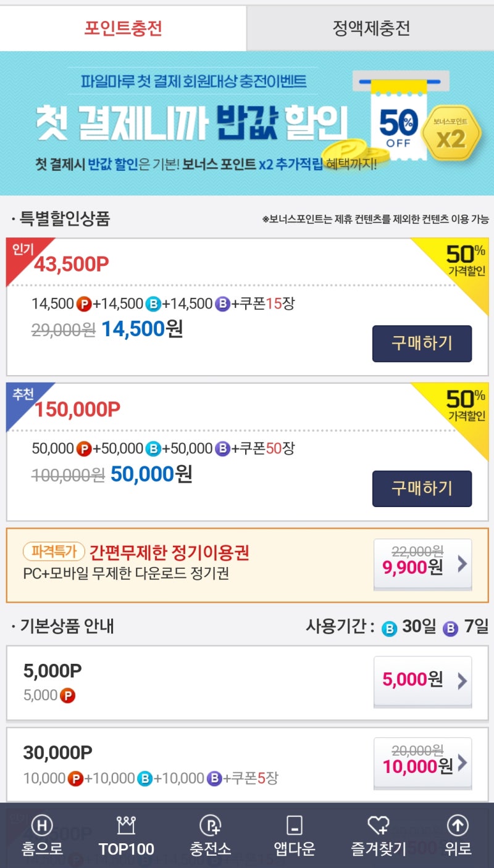Screen dimensions: 494x868
Task: Click the 첫 결제 half-price event banner
Action: click(247, 123)
